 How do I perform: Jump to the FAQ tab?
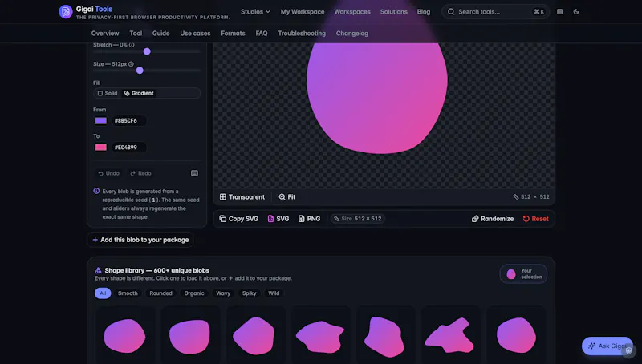262,34
